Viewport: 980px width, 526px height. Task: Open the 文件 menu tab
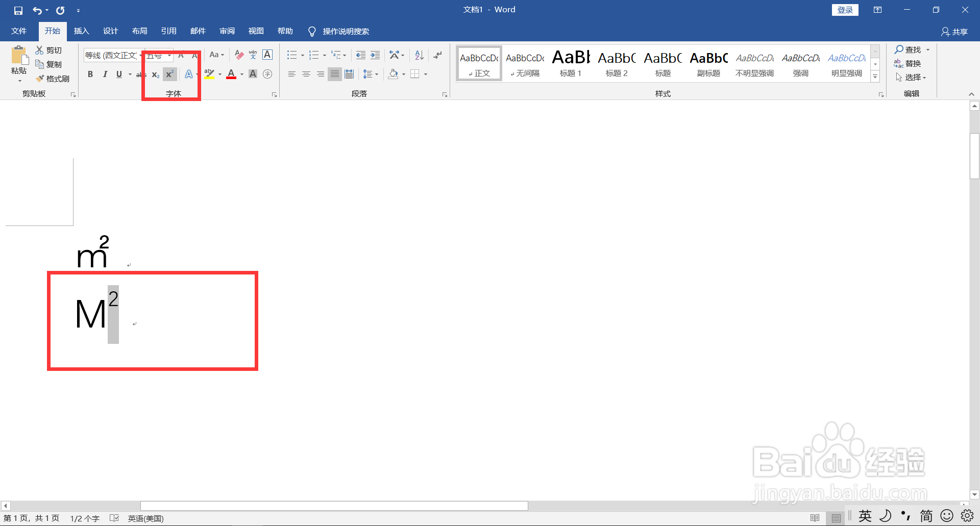pos(19,31)
